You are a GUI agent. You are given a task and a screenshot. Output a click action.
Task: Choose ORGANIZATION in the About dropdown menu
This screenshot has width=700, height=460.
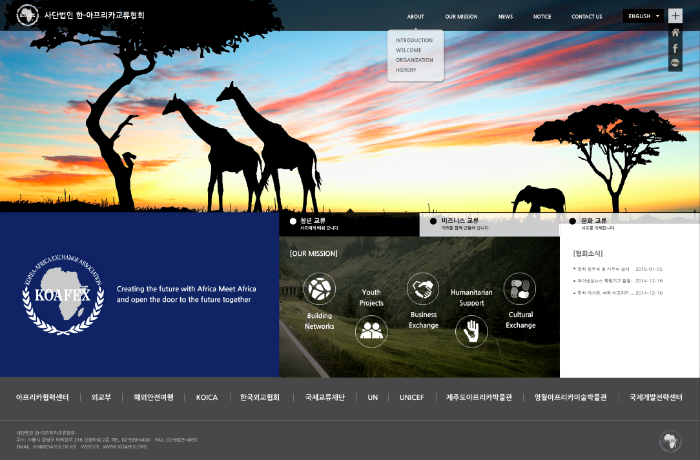414,60
